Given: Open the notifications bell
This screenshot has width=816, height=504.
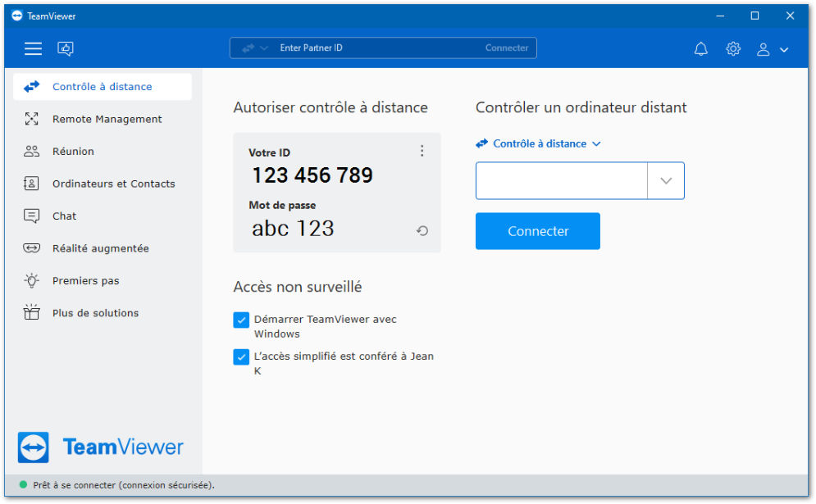Looking at the screenshot, I should pyautogui.click(x=701, y=49).
